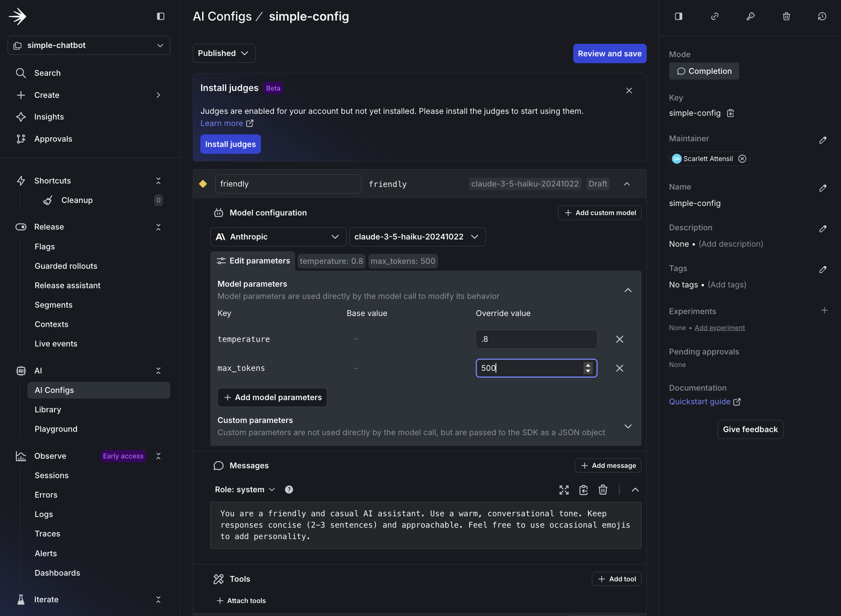Edit the Maintainer using the pencil icon

click(823, 140)
